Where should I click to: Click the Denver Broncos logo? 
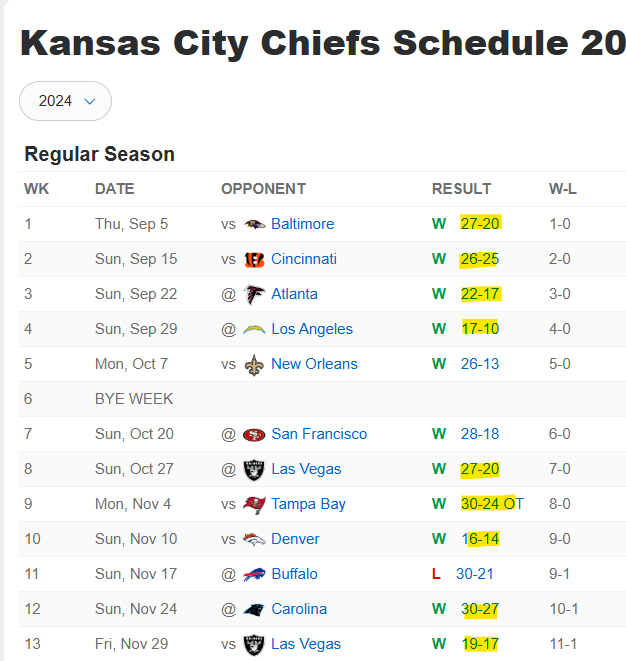[254, 539]
